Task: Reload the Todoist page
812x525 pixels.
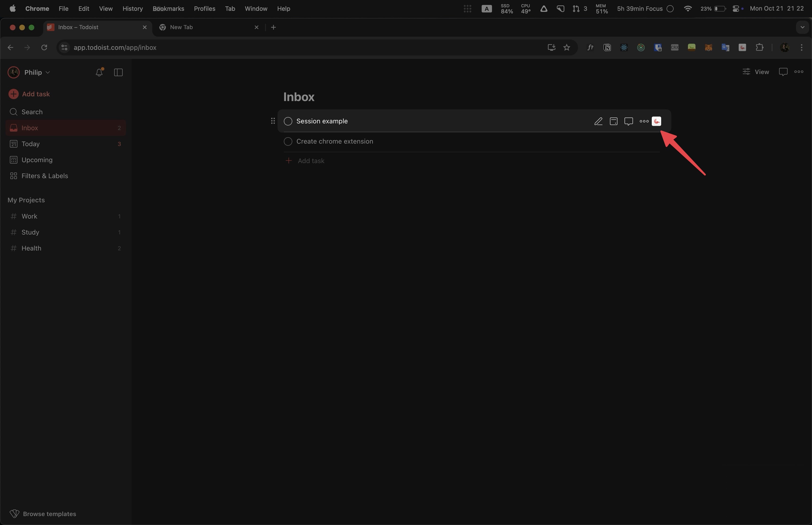Action: (x=44, y=47)
